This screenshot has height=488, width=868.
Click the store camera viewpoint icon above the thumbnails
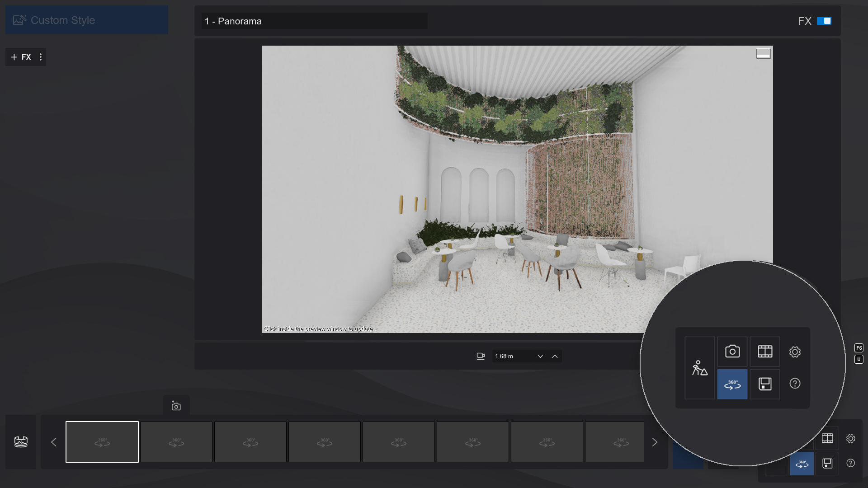[176, 406]
